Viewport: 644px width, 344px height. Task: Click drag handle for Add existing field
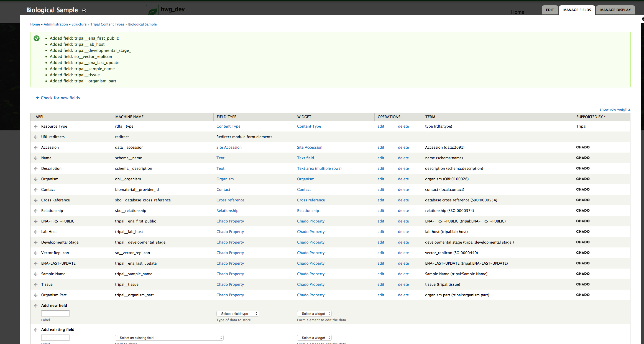(x=36, y=330)
